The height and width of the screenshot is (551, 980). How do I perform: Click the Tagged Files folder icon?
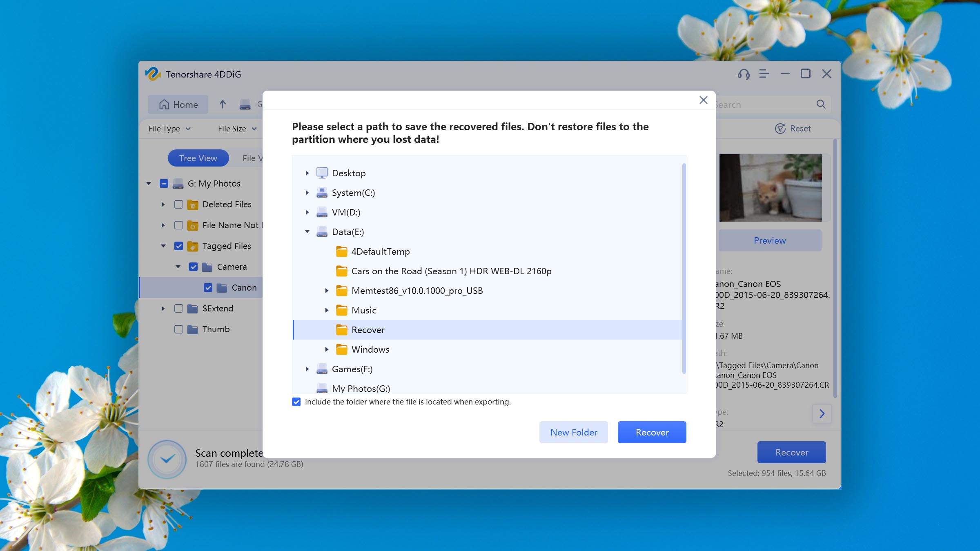coord(192,246)
